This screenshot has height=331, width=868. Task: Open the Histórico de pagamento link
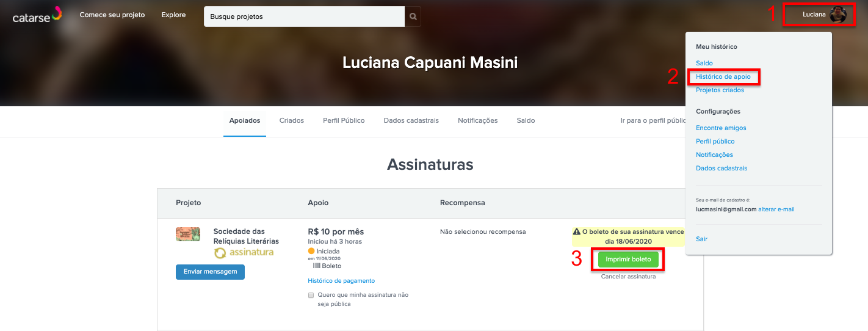[x=341, y=281]
